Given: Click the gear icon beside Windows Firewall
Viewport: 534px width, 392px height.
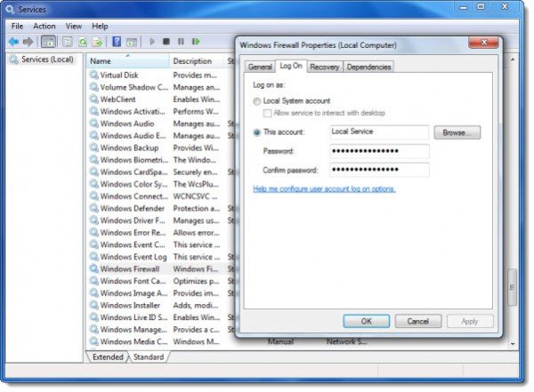Looking at the screenshot, I should pyautogui.click(x=94, y=268).
